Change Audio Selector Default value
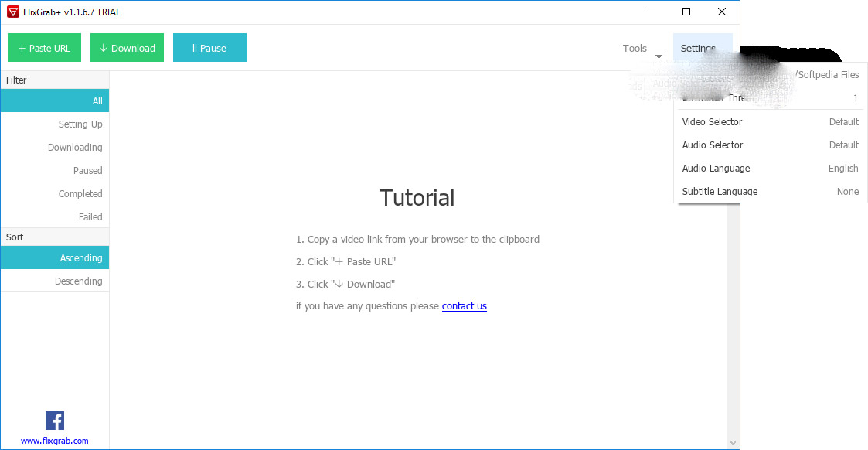The height and width of the screenshot is (450, 868). pyautogui.click(x=843, y=145)
